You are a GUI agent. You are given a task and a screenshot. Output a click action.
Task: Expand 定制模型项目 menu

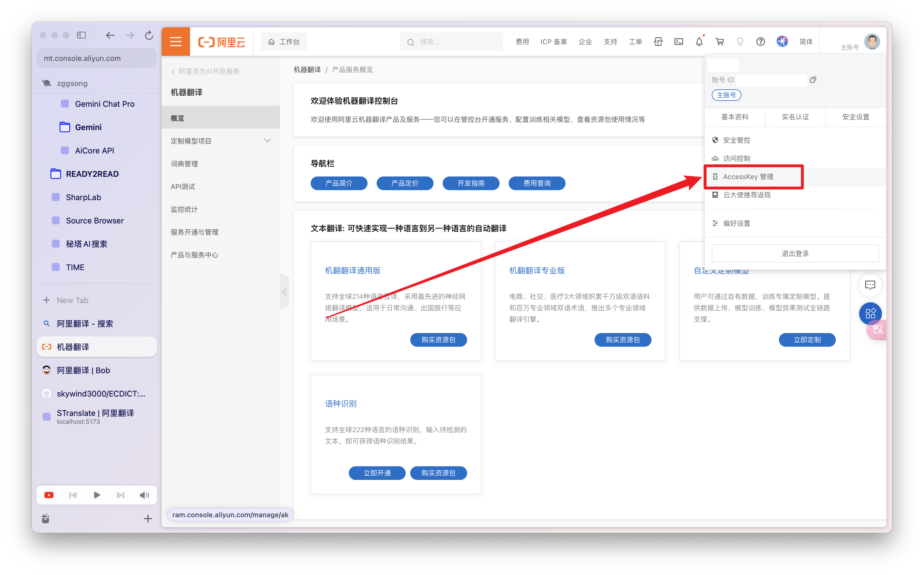point(221,141)
